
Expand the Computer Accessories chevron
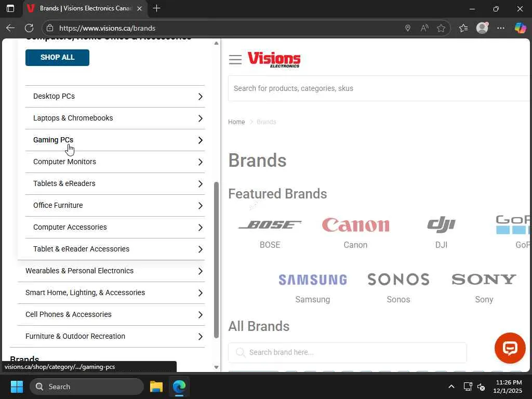click(201, 228)
